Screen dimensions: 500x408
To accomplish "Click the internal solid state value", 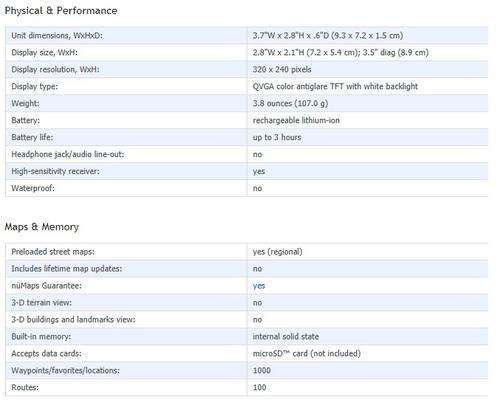I will click(286, 337).
